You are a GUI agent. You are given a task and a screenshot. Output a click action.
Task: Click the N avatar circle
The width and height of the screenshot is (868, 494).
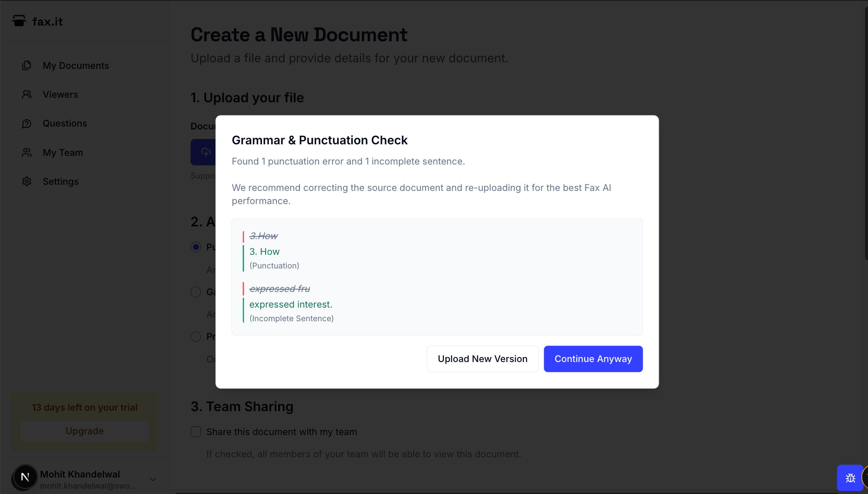click(x=24, y=478)
